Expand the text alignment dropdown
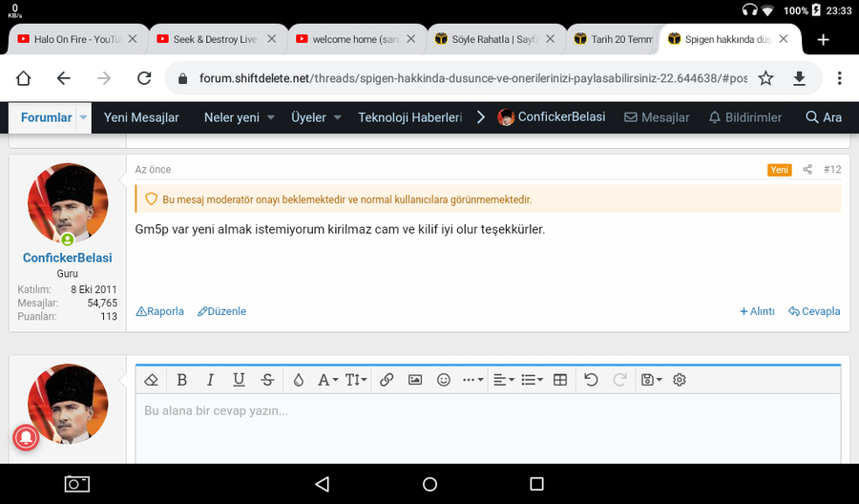 tap(503, 380)
